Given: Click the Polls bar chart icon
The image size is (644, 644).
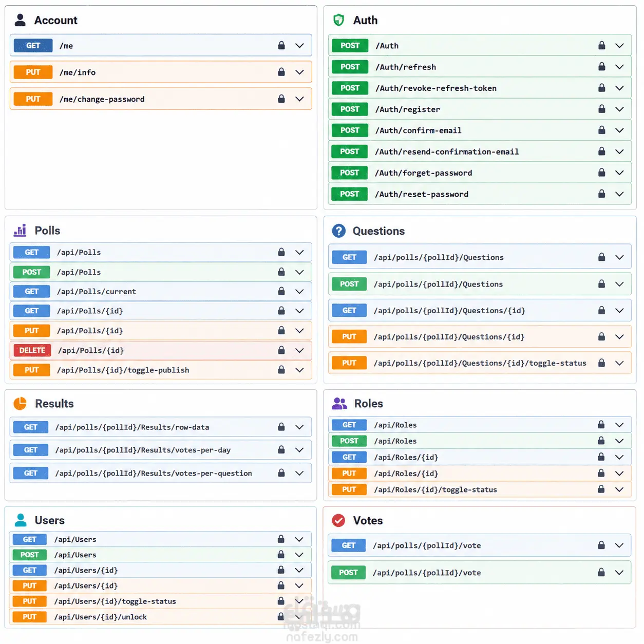Looking at the screenshot, I should (x=20, y=231).
